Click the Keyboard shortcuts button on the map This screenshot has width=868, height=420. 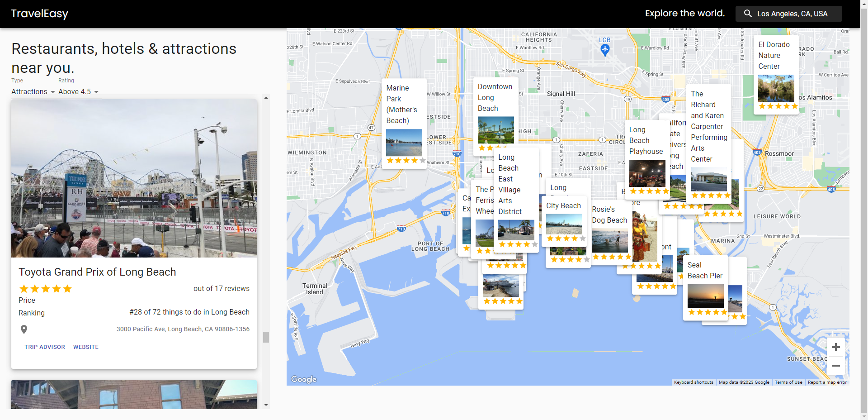coord(693,382)
